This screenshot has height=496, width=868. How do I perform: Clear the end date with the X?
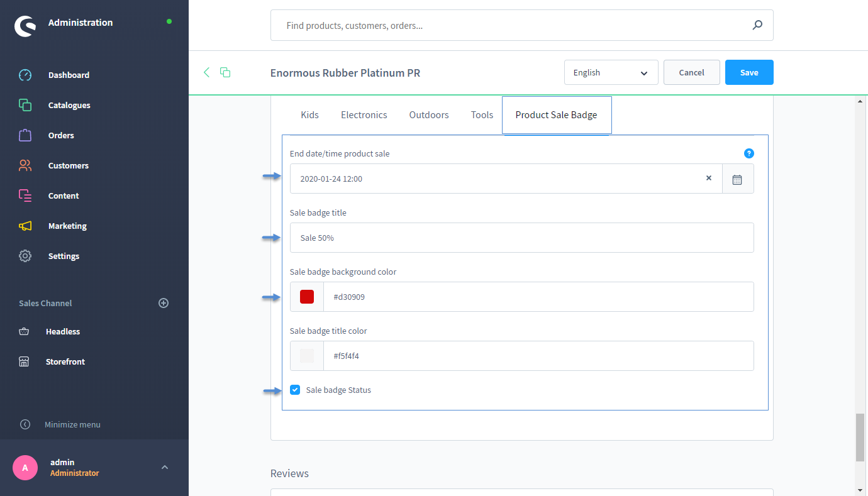(709, 178)
